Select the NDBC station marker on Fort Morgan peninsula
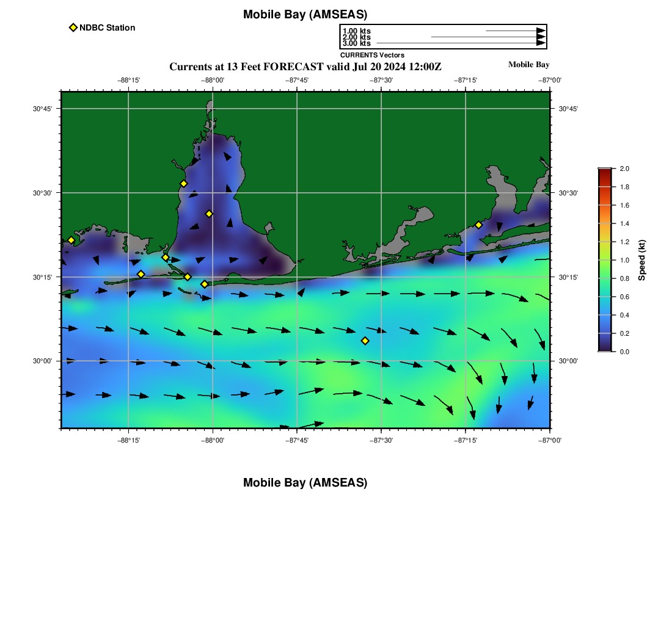The width and height of the screenshot is (672, 641). pos(205,284)
